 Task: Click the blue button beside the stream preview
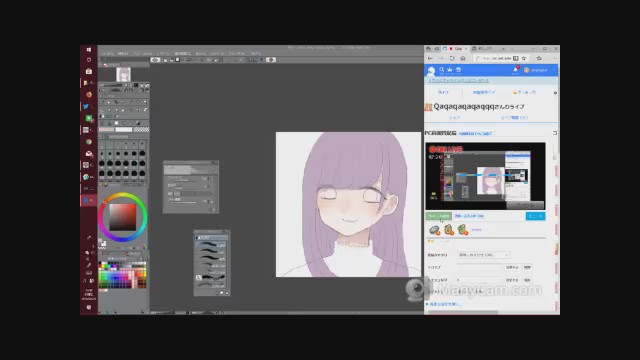coord(535,216)
